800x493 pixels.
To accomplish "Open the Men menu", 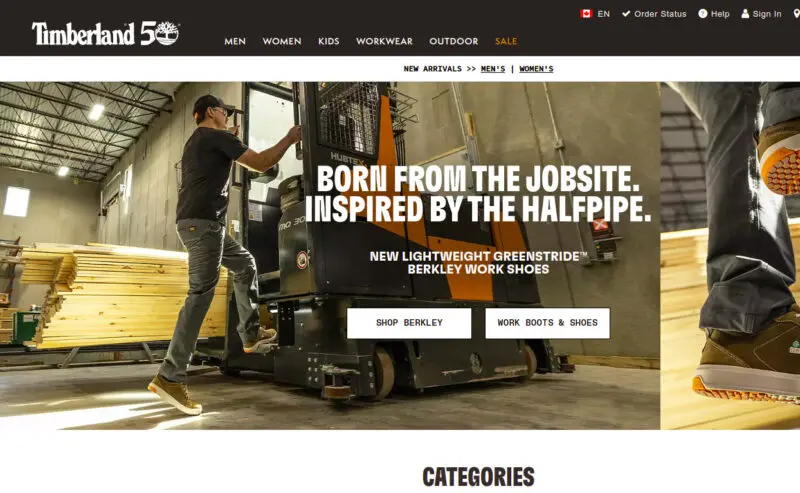I will pos(235,41).
